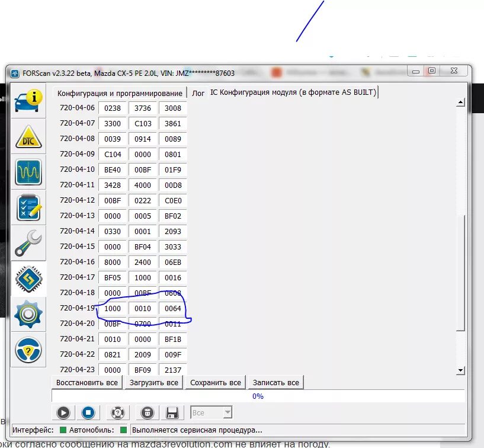Click the play start button
Image resolution: width=484 pixels, height=448 pixels.
tap(63, 413)
